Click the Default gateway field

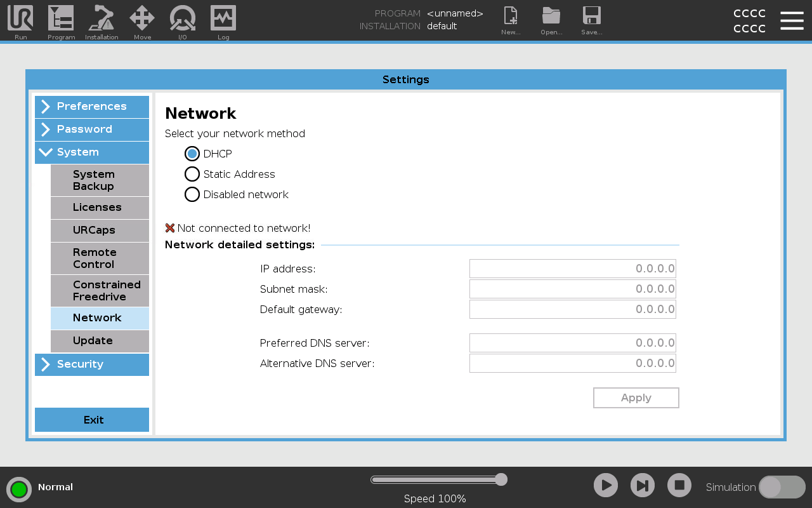573,309
